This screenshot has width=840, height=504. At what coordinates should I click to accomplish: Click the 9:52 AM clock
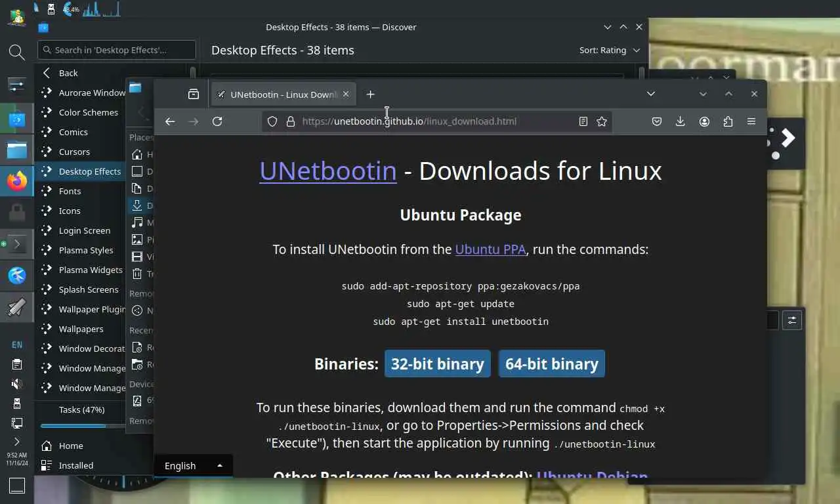17,459
